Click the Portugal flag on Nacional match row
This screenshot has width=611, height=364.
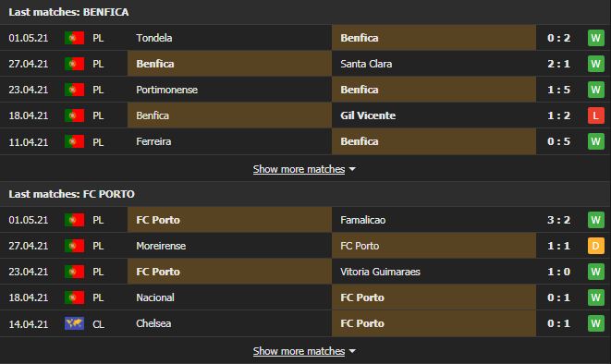[x=75, y=297]
